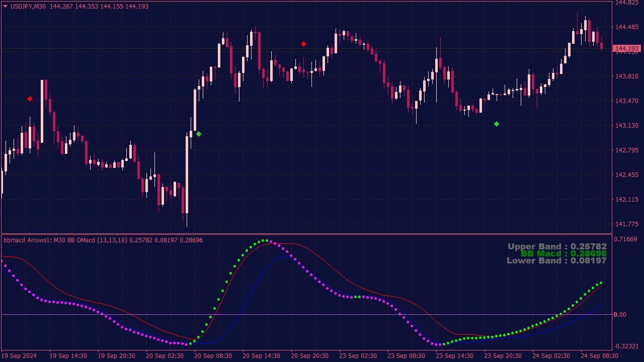This screenshot has height=362, width=644.
Task: Click the Upper Band : 0.25782 readout
Action: click(x=557, y=246)
